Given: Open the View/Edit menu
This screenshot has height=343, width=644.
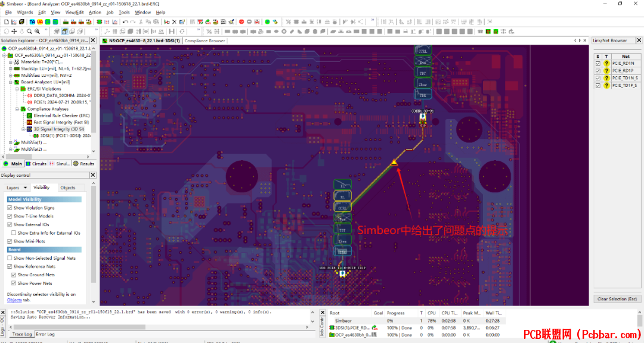Looking at the screenshot, I should (75, 13).
